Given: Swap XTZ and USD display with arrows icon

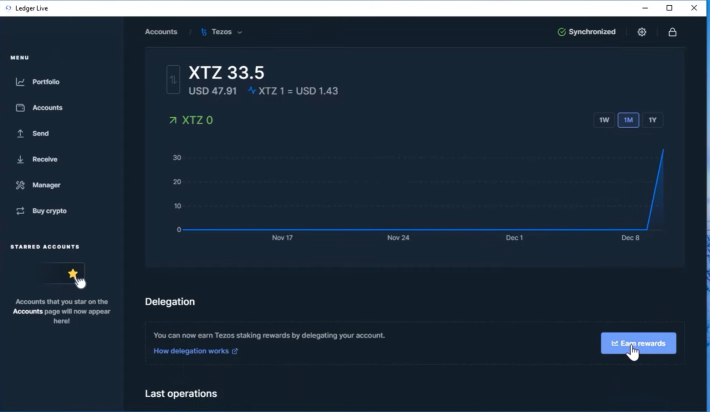Looking at the screenshot, I should pos(173,80).
